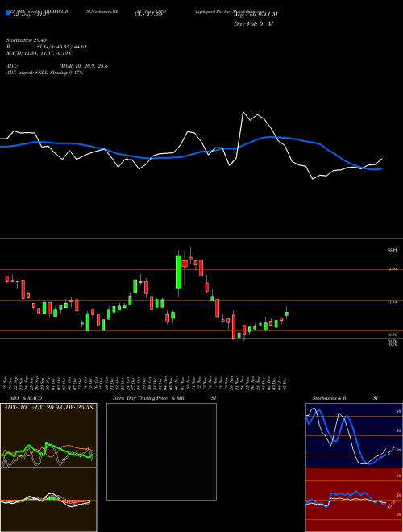Open the ADX indicator mini chart

[48, 435]
